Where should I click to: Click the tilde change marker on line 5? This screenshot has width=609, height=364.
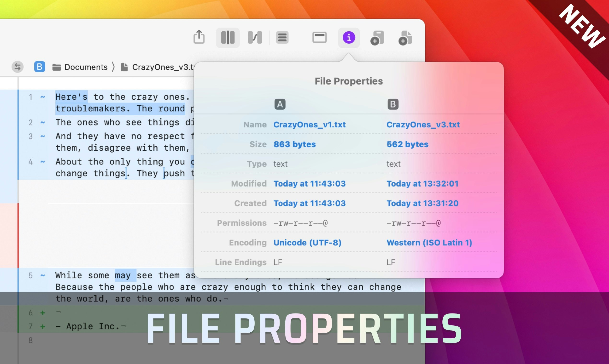(x=42, y=275)
